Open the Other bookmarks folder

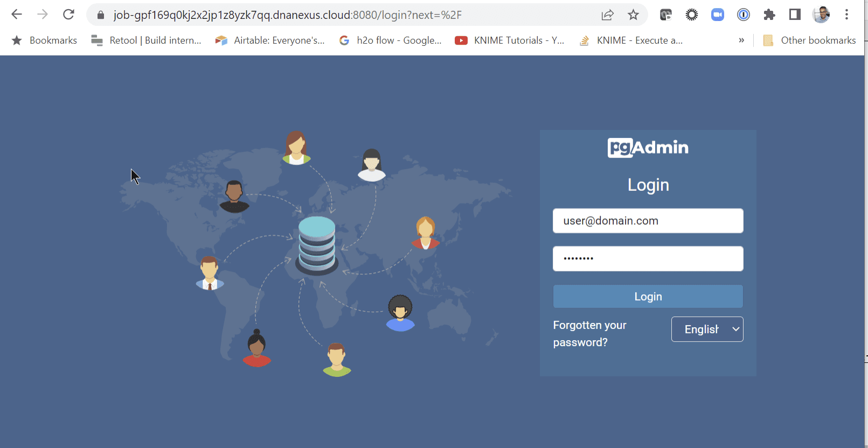click(x=810, y=40)
